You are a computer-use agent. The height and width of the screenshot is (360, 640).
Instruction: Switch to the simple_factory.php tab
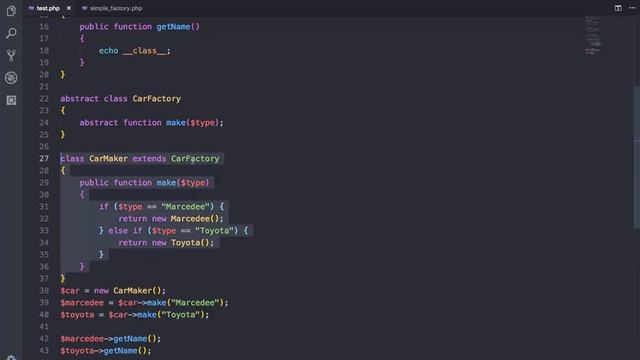pos(112,8)
